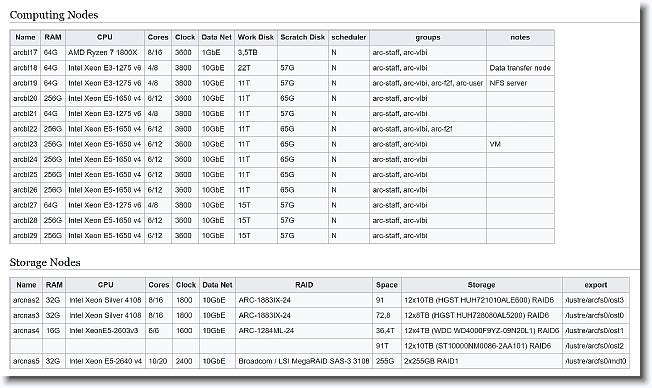Click the /lustre/arcfs0/ost3 export path
652x388 pixels.
(596, 300)
